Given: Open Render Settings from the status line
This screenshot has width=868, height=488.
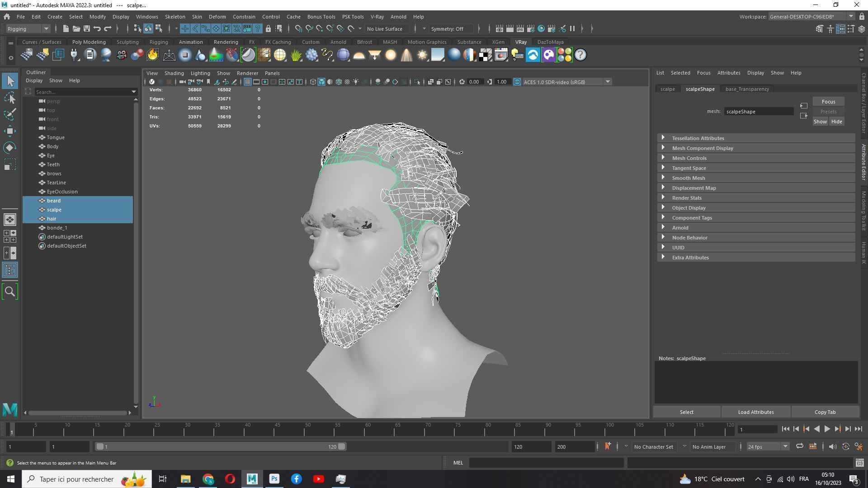Looking at the screenshot, I should point(530,29).
